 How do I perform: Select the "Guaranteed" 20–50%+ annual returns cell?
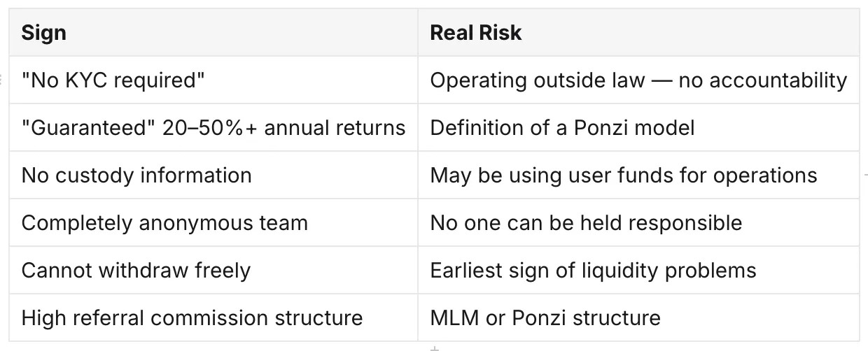pos(213,128)
